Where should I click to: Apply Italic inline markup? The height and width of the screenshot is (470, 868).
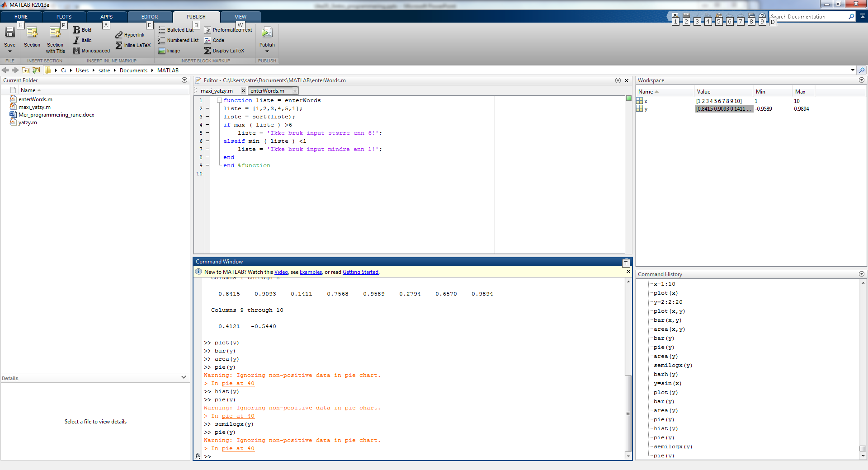click(82, 40)
